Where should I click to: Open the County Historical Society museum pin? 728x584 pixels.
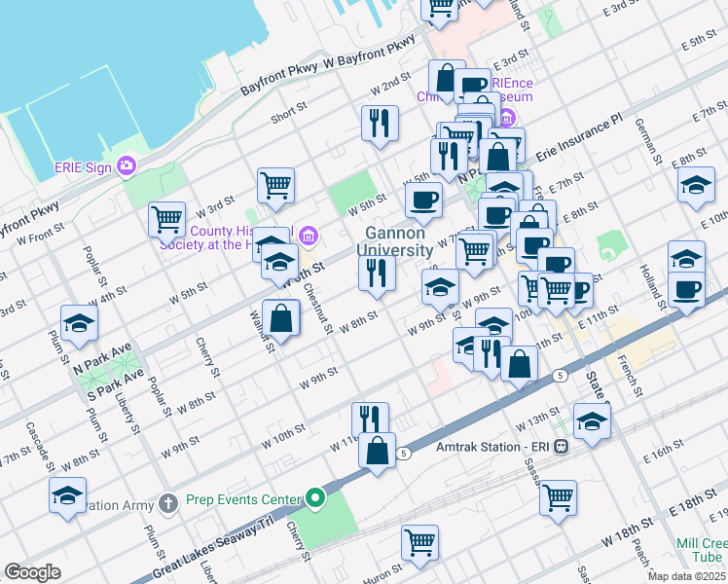pos(309,236)
